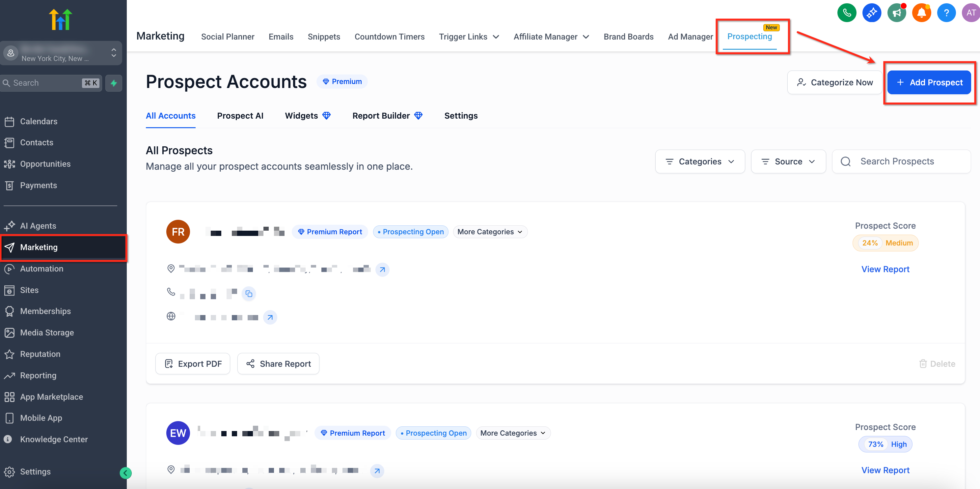
Task: Switch to the Prospect AI tab
Action: [240, 116]
